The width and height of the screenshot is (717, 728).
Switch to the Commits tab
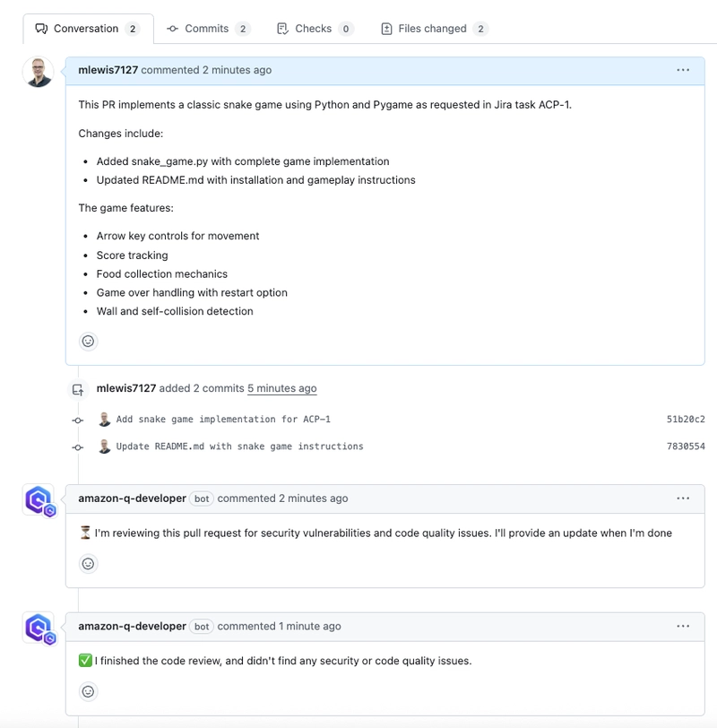tap(208, 29)
